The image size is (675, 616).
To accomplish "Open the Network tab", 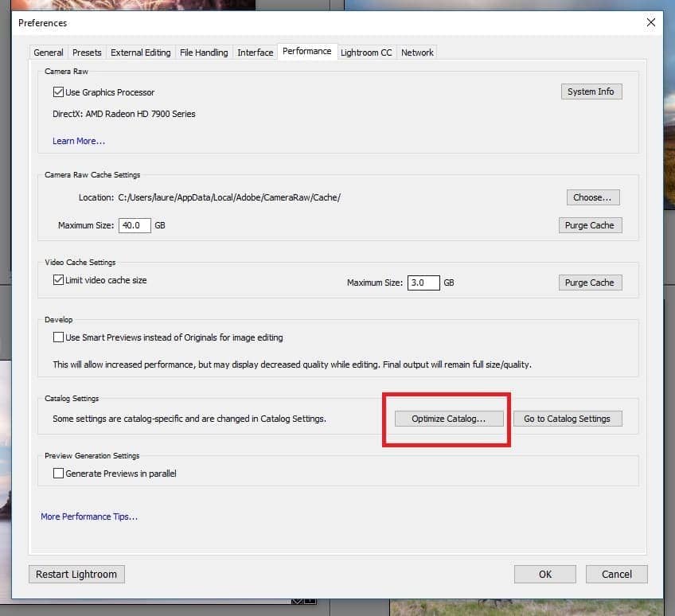I will 417,53.
